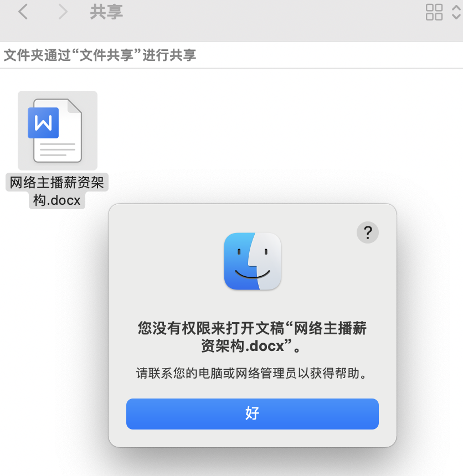Click the 您没有权限来打开文稿 heading

point(212,328)
